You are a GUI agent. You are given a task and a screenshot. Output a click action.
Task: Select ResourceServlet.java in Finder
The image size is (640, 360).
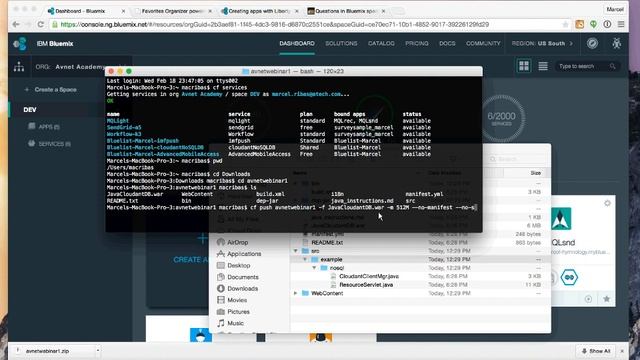(366, 285)
